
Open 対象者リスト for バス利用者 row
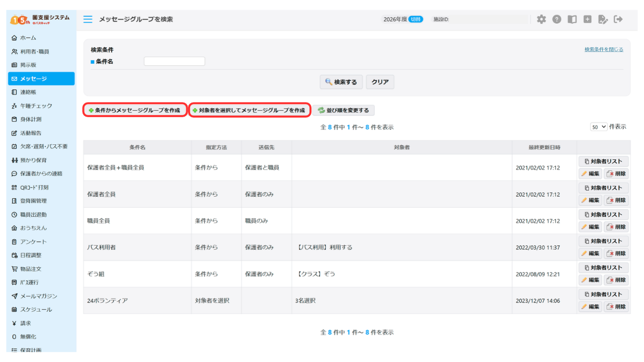(x=603, y=241)
